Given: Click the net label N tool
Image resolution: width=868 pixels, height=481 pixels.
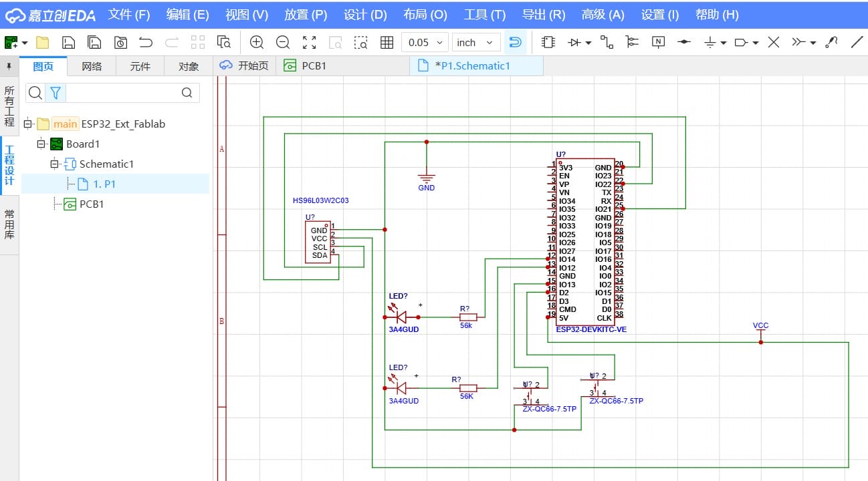Looking at the screenshot, I should (659, 43).
